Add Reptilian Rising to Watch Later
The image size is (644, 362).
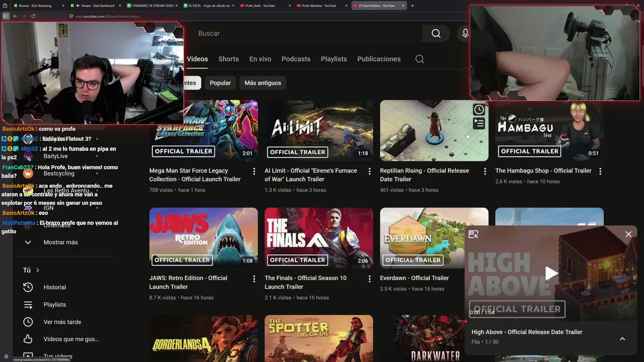tap(479, 109)
